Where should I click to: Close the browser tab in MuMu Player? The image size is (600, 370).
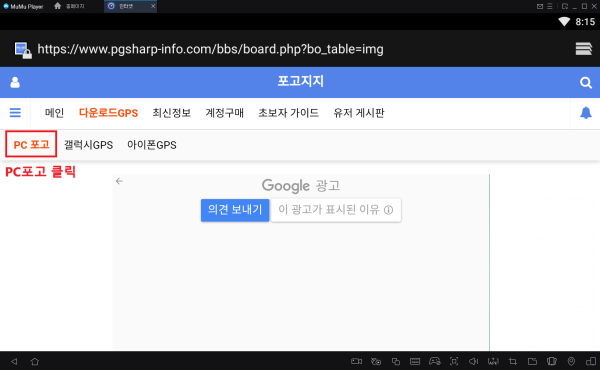coord(153,6)
